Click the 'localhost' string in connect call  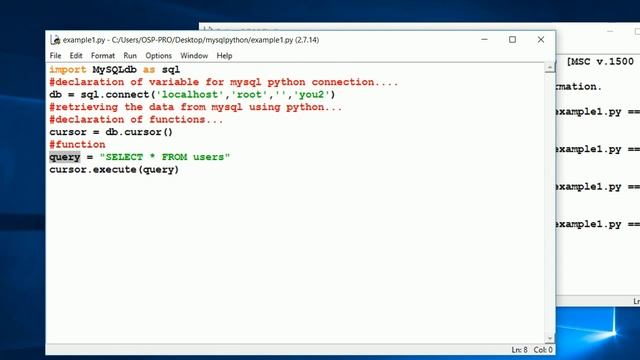tap(190, 94)
